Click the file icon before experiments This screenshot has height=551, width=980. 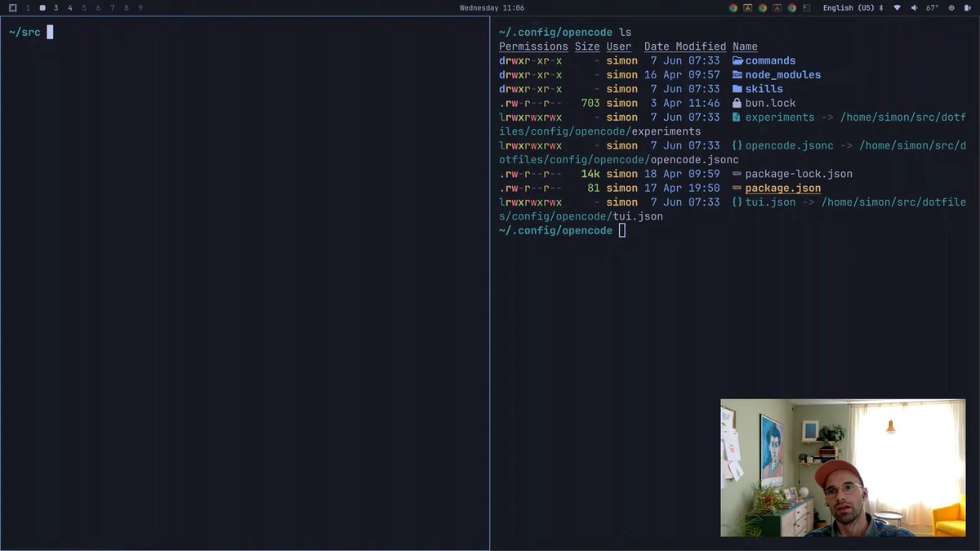coord(737,118)
